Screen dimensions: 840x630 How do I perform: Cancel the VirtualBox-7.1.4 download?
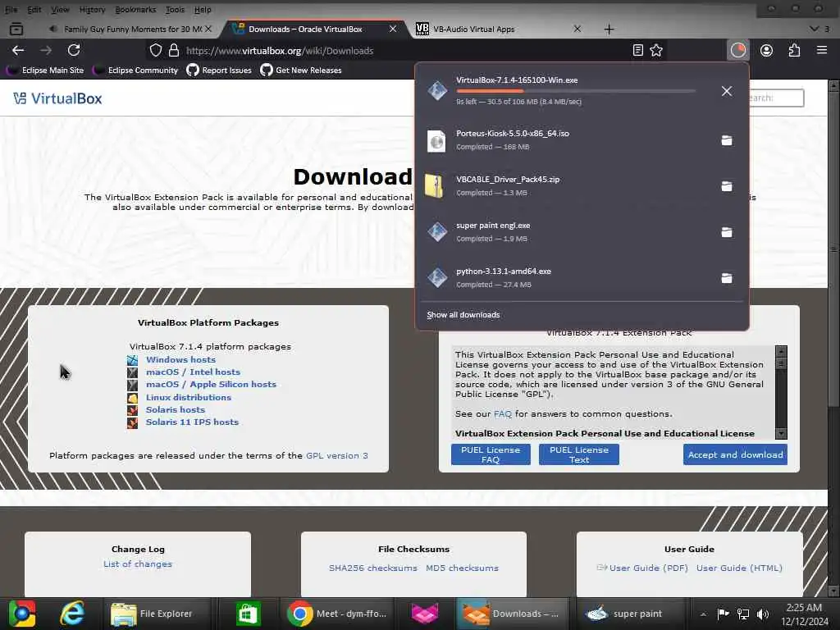pyautogui.click(x=727, y=91)
